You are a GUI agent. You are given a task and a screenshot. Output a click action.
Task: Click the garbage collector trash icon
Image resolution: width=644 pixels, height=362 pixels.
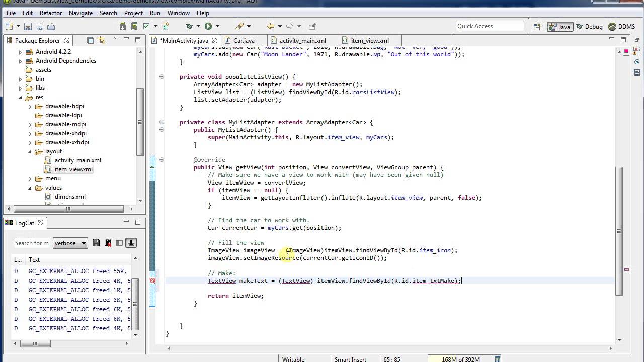coord(497,359)
